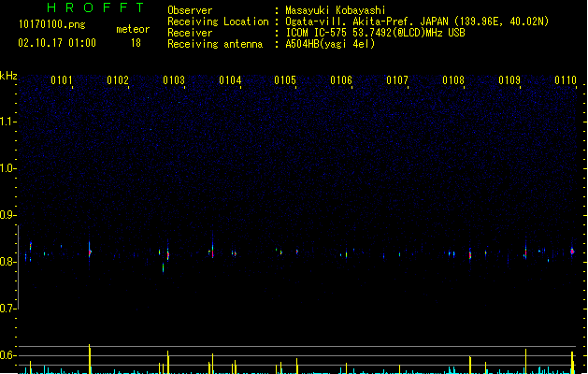Click time marker 0108
This screenshot has height=374, width=588.
(453, 80)
